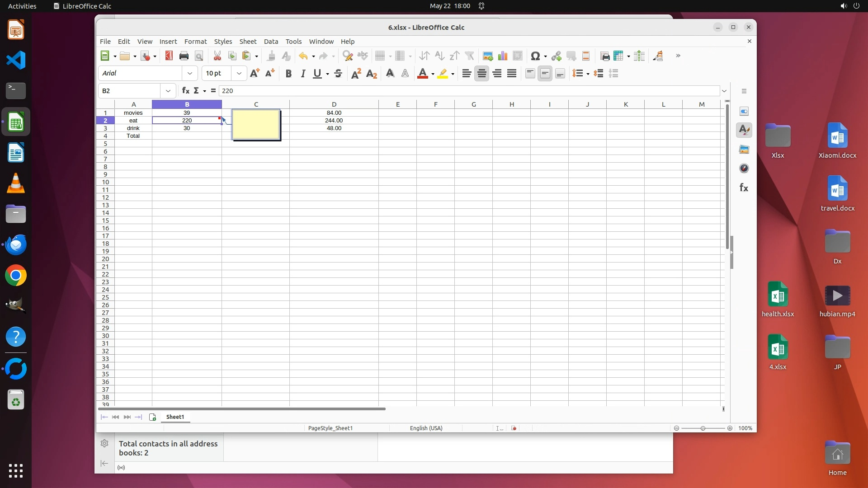Click the PageStyle_Sheet1 status bar label
Screen dimensions: 868x488
click(x=330, y=428)
